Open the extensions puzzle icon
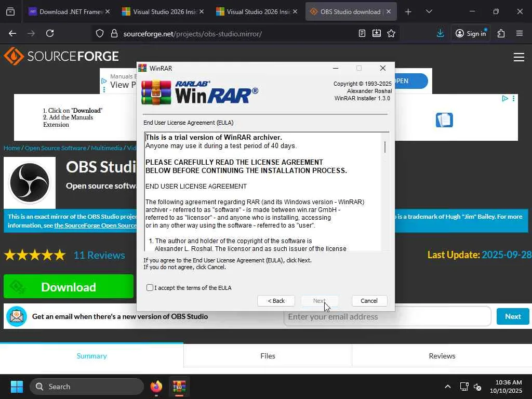This screenshot has width=532, height=399. (x=501, y=33)
